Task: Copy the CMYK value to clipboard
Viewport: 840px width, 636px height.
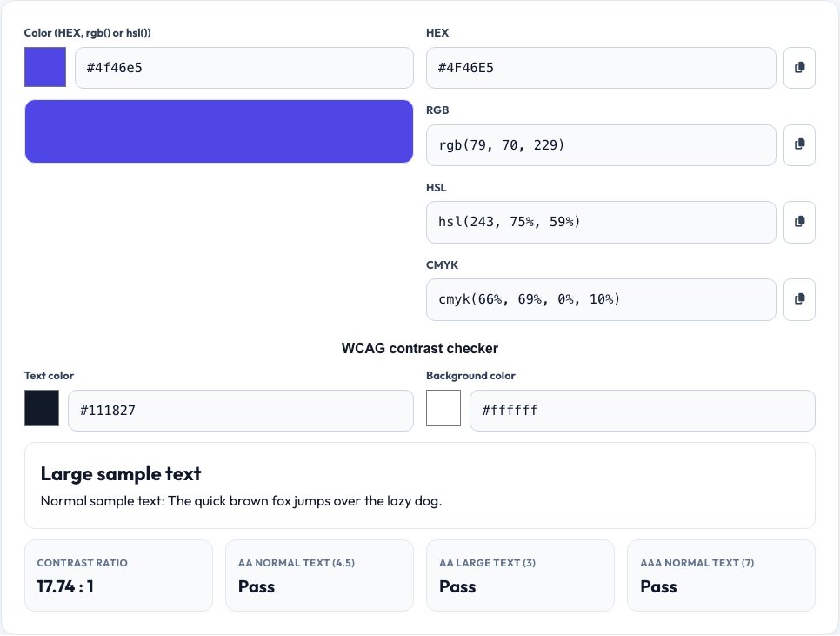Action: point(799,299)
